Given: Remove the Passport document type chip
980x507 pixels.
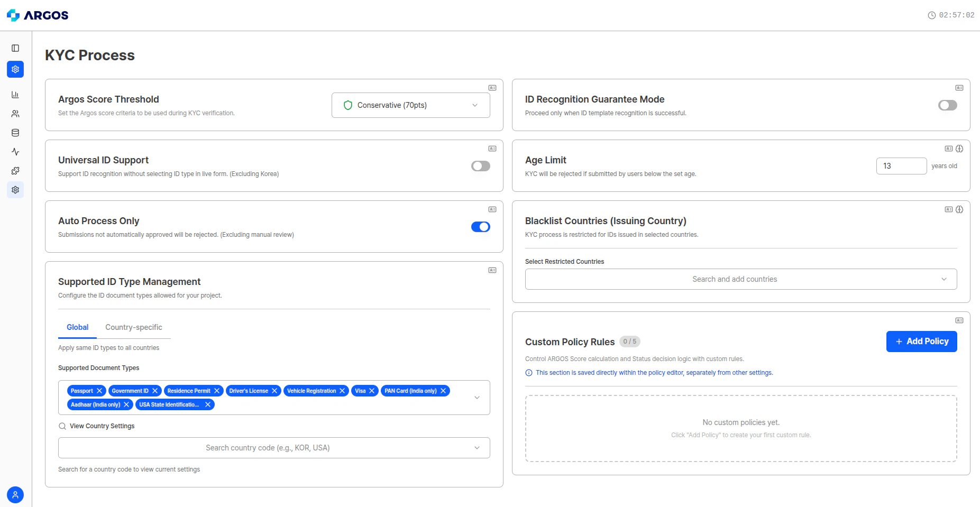Looking at the screenshot, I should pos(100,391).
